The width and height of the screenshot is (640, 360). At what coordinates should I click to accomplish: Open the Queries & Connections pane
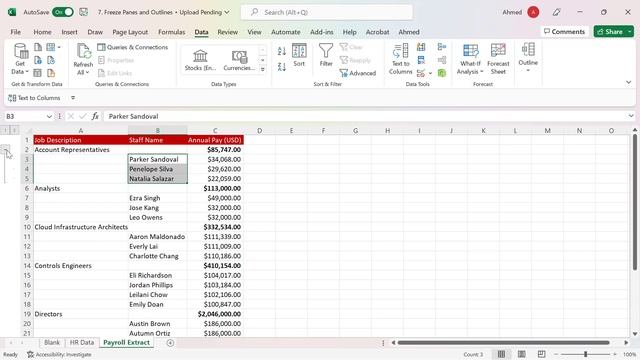[133, 47]
